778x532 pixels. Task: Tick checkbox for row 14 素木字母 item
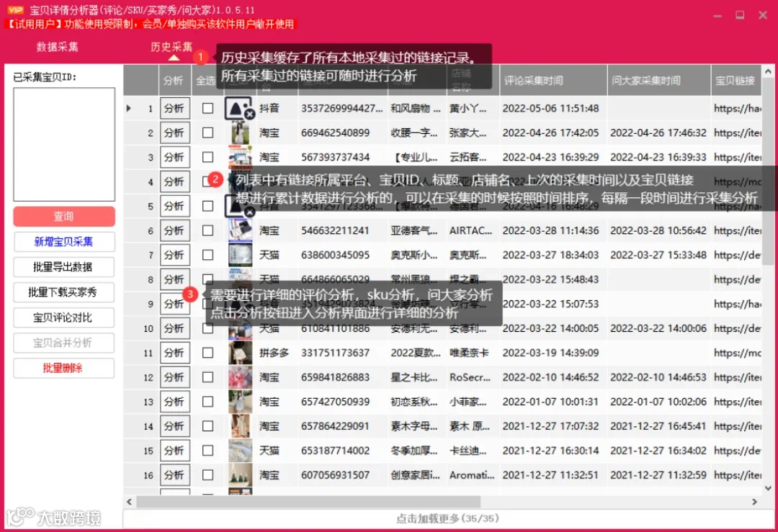pos(208,426)
